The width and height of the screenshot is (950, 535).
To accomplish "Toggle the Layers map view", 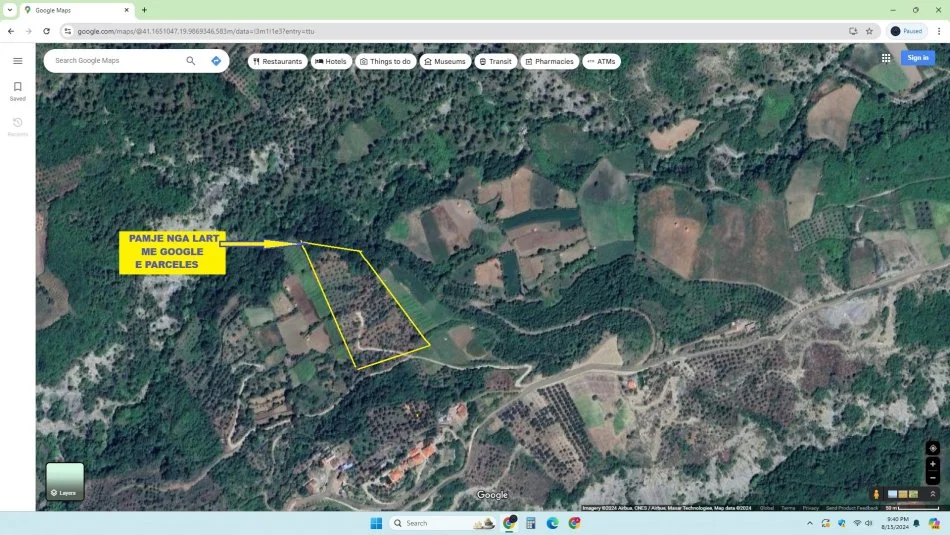I will pyautogui.click(x=65, y=481).
